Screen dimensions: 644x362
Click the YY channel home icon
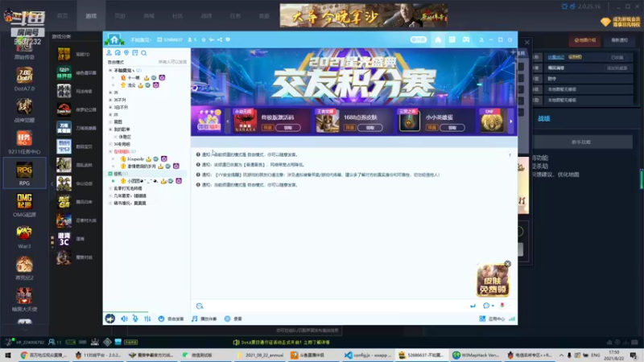114,39
